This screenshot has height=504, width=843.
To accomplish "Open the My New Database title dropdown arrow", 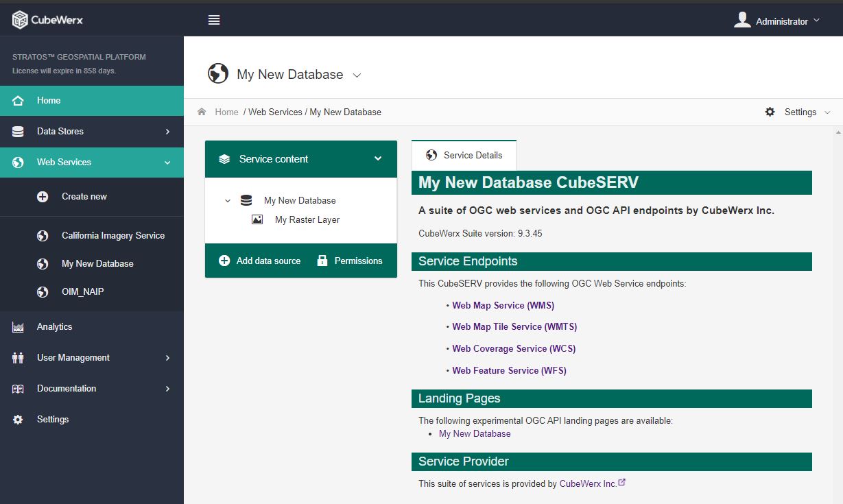I will pos(357,75).
